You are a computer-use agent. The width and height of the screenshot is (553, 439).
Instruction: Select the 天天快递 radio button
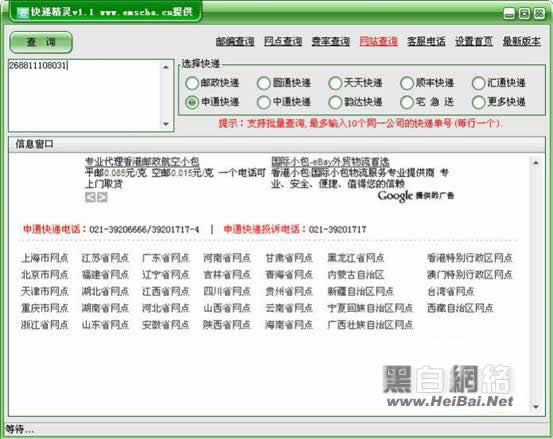pos(335,83)
